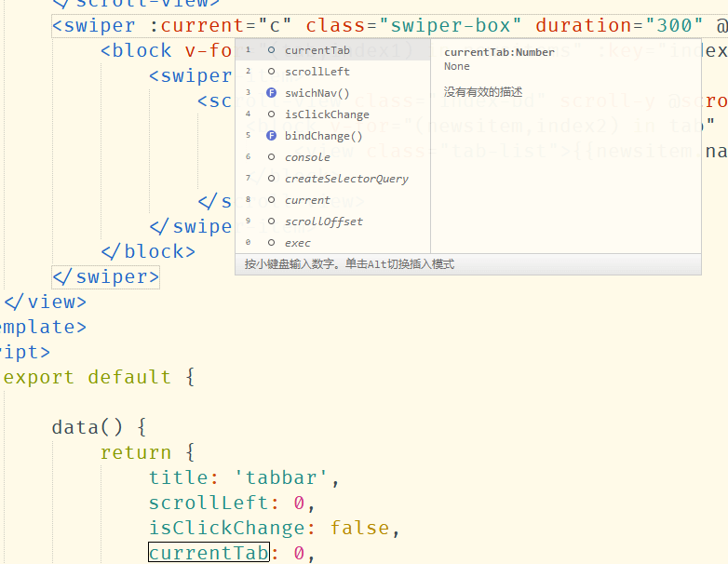Click the closing </swiper> tag
This screenshot has width=728, height=564.
106,277
